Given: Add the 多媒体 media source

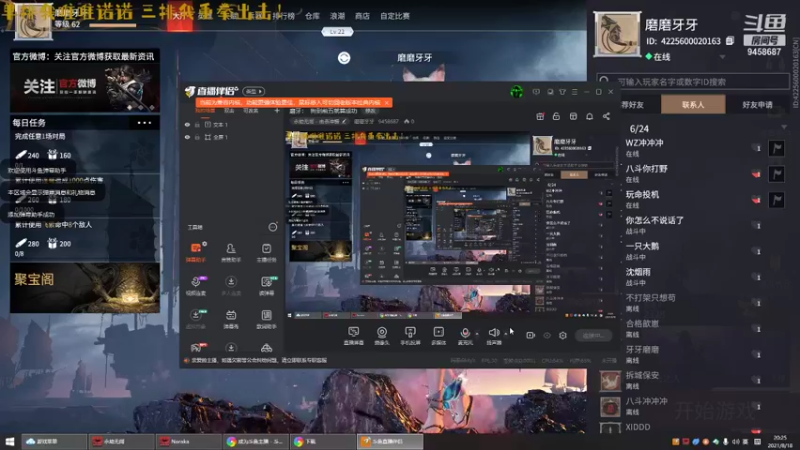Looking at the screenshot, I should pyautogui.click(x=439, y=336).
